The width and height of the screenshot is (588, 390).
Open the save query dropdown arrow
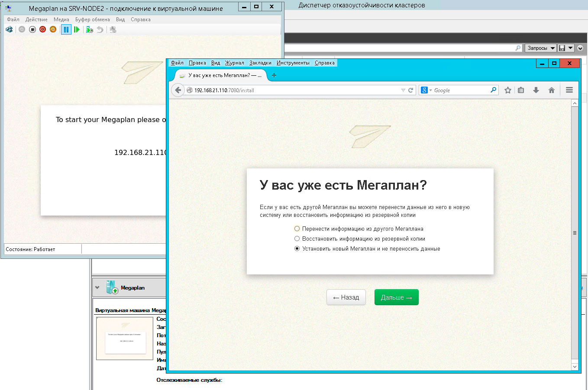click(x=571, y=48)
